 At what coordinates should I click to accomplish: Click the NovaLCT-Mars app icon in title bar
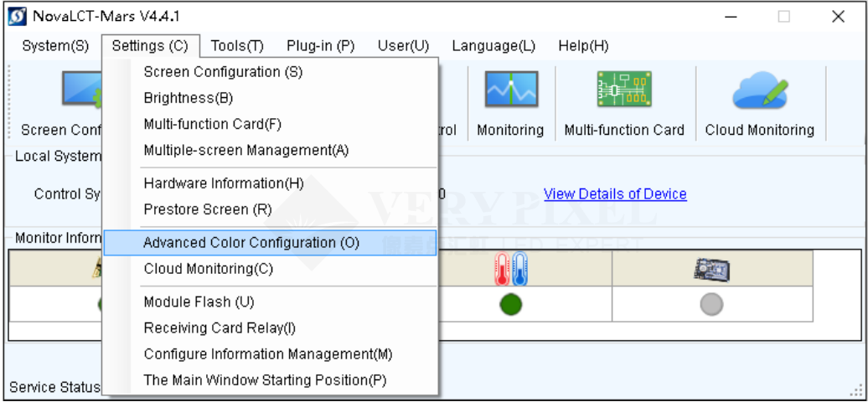17,17
